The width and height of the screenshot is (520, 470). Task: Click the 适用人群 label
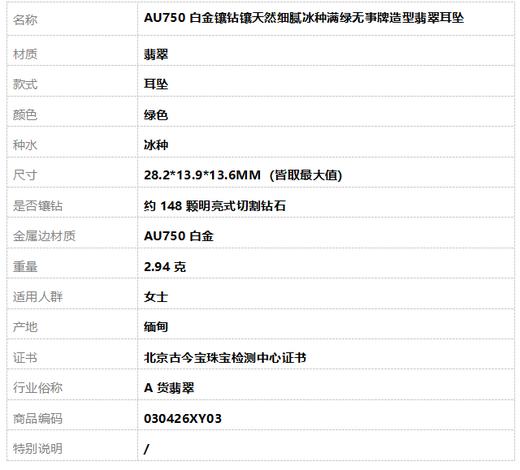(37, 297)
